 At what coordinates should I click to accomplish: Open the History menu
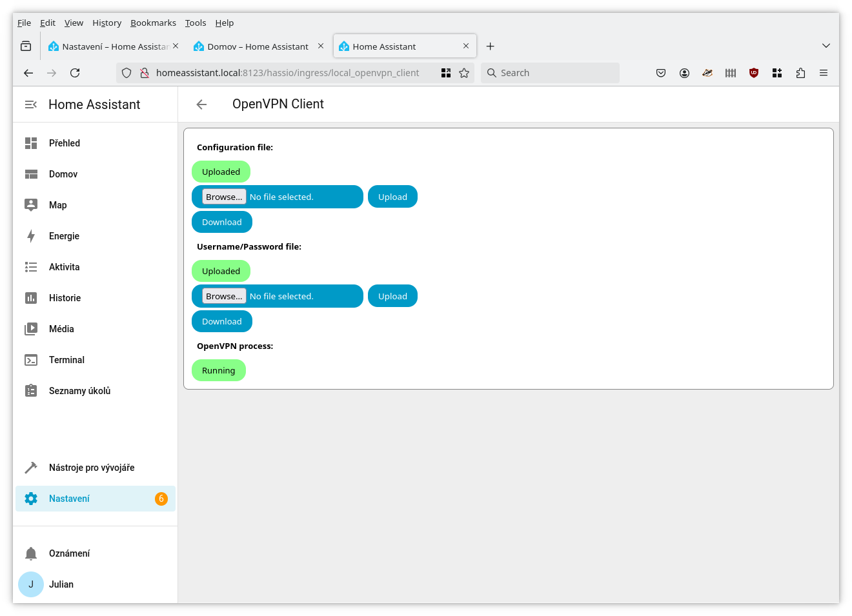pyautogui.click(x=107, y=23)
